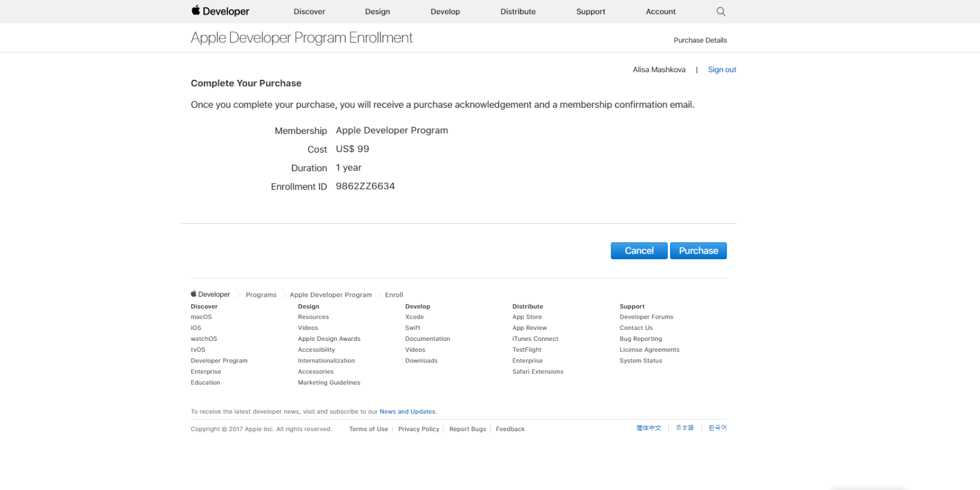The height and width of the screenshot is (490, 980).
Task: Open the macOS footer link
Action: [201, 317]
